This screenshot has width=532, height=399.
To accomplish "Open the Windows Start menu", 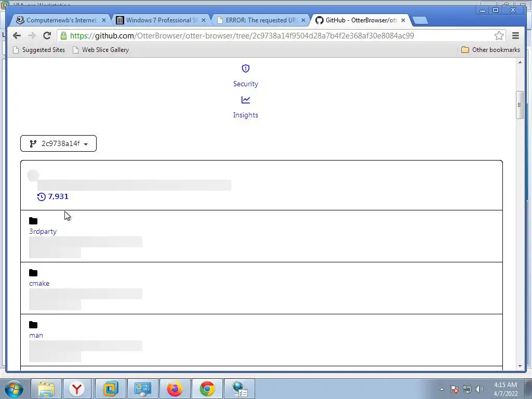I will pyautogui.click(x=14, y=389).
